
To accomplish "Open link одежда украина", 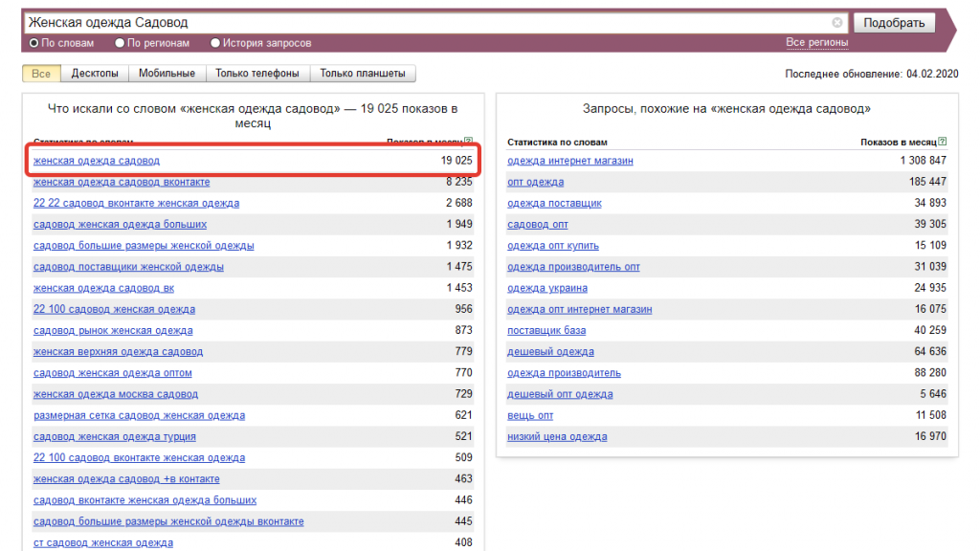I will pos(547,288).
